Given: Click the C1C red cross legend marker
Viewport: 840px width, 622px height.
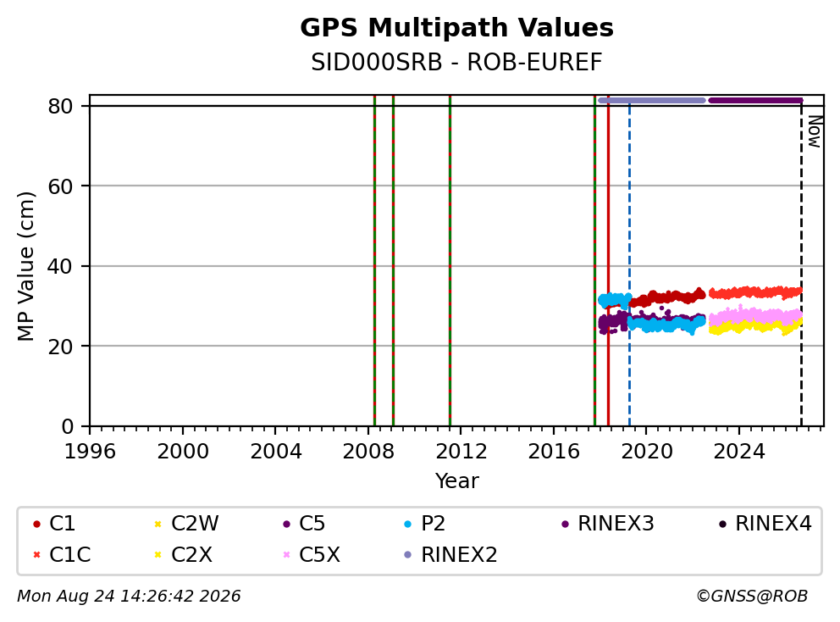Looking at the screenshot, I should coord(36,554).
